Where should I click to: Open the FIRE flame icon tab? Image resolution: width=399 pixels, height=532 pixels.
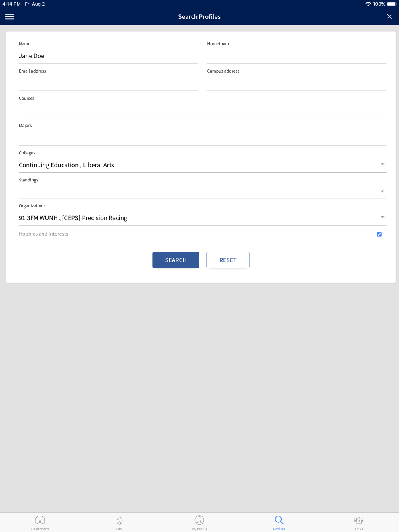coord(120,520)
